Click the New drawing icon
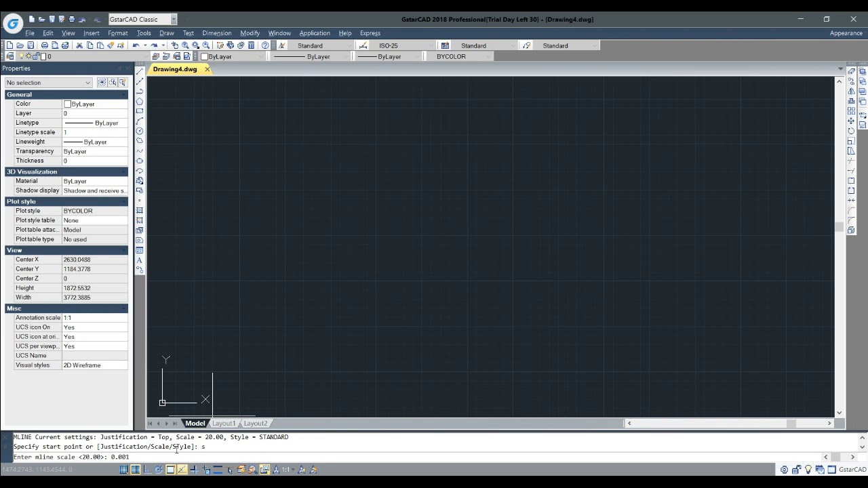The height and width of the screenshot is (488, 868). pyautogui.click(x=9, y=45)
